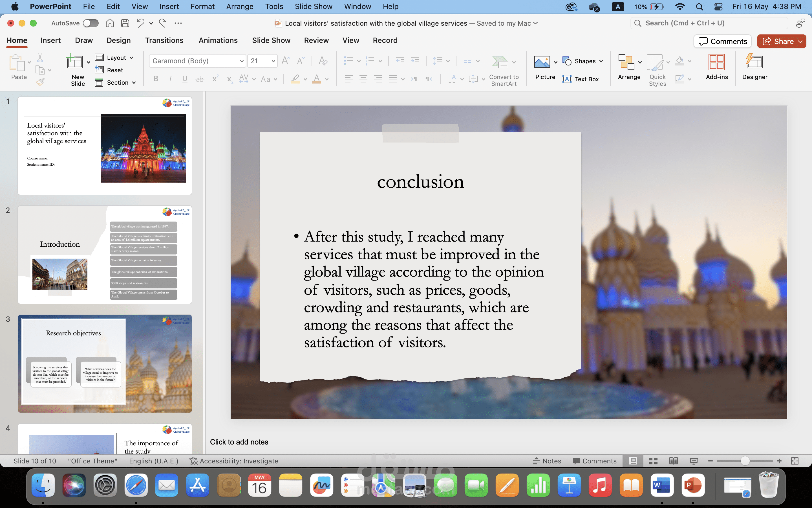Apply strikethrough text formatting
This screenshot has width=812, height=508.
point(200,79)
